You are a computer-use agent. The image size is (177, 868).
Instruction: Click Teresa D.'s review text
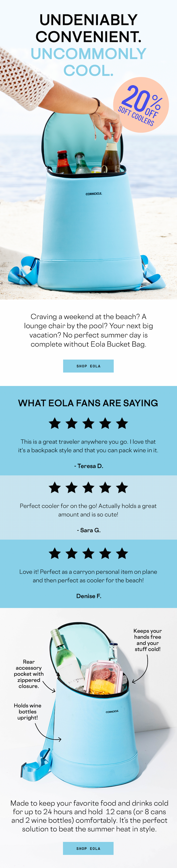(x=88, y=446)
